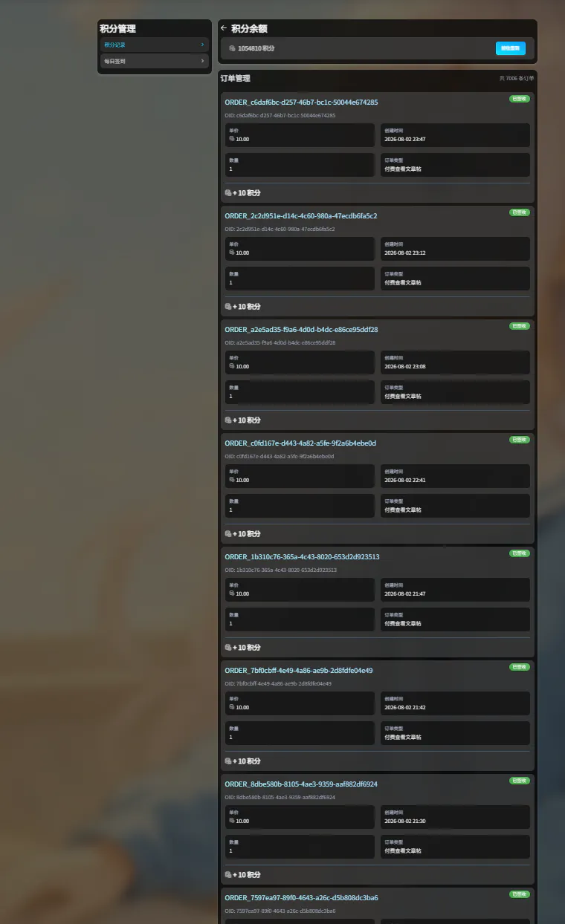Select the creation time 2026-08-02 23:08

coord(405,366)
